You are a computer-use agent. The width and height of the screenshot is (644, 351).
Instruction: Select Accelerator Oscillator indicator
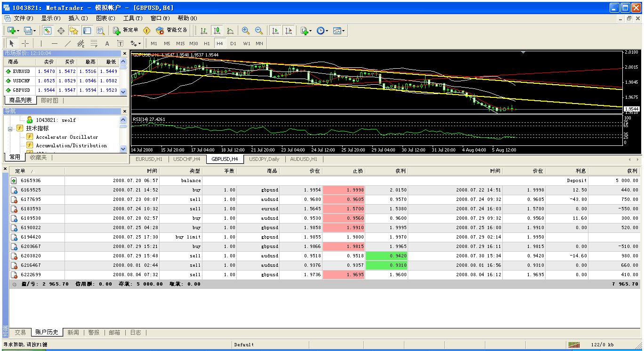[x=67, y=137]
